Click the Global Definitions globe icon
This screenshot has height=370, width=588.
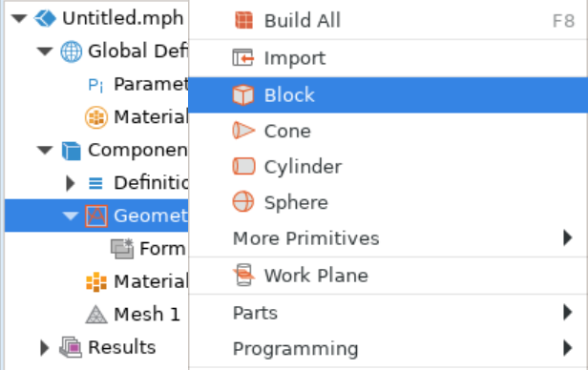coord(71,51)
